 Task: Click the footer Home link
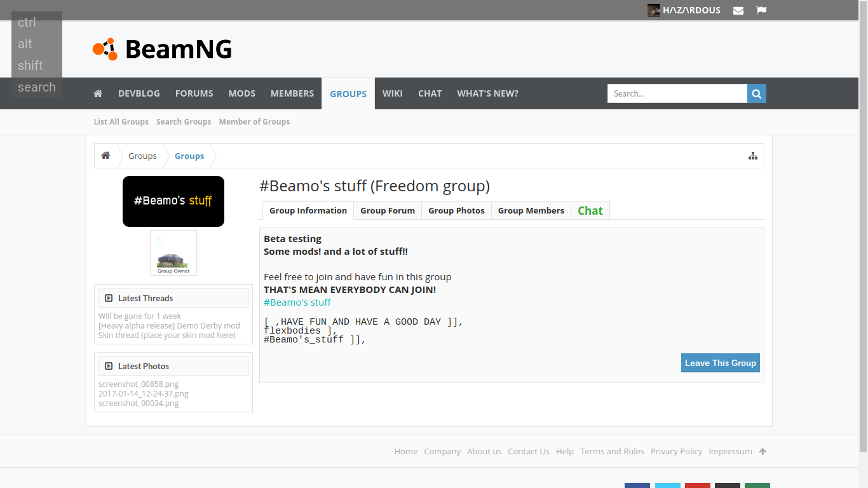pyautogui.click(x=406, y=451)
